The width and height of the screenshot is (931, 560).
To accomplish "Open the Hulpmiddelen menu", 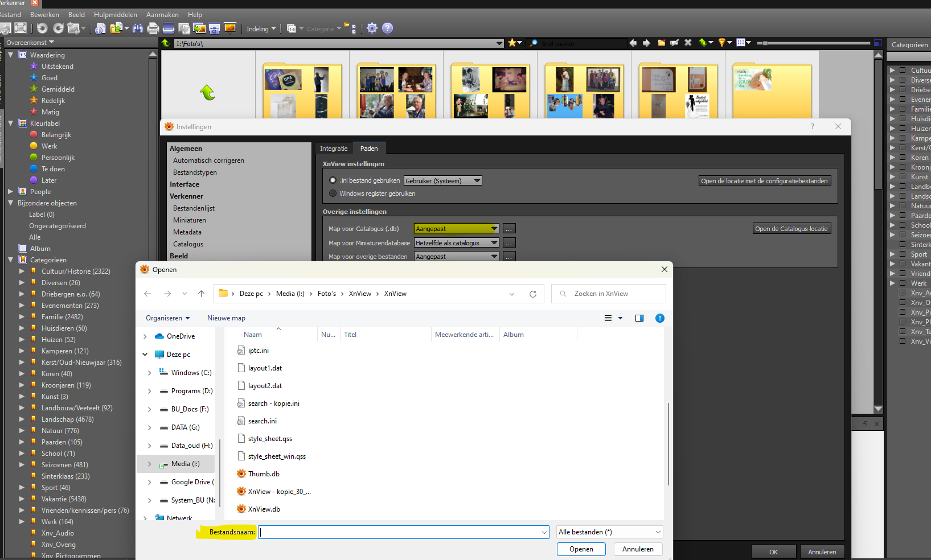I will pos(115,15).
